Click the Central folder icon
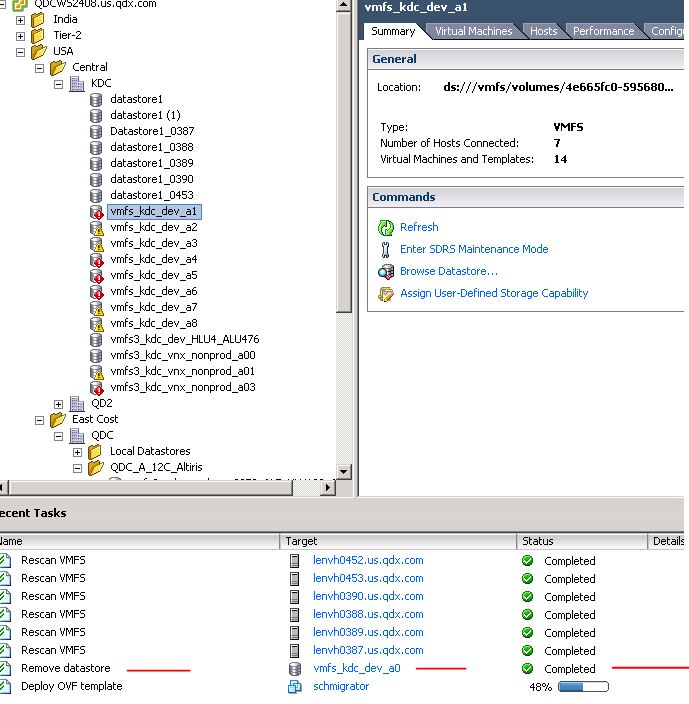Screen dimensions: 689x704 pos(57,68)
